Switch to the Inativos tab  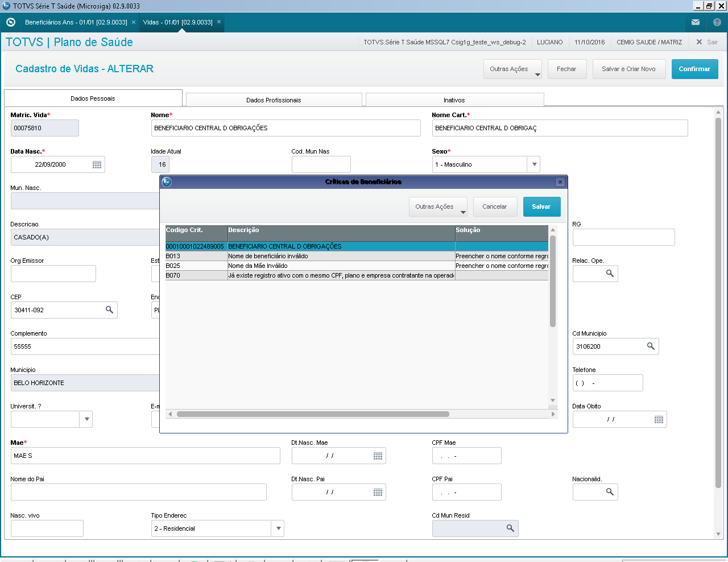pyautogui.click(x=454, y=100)
